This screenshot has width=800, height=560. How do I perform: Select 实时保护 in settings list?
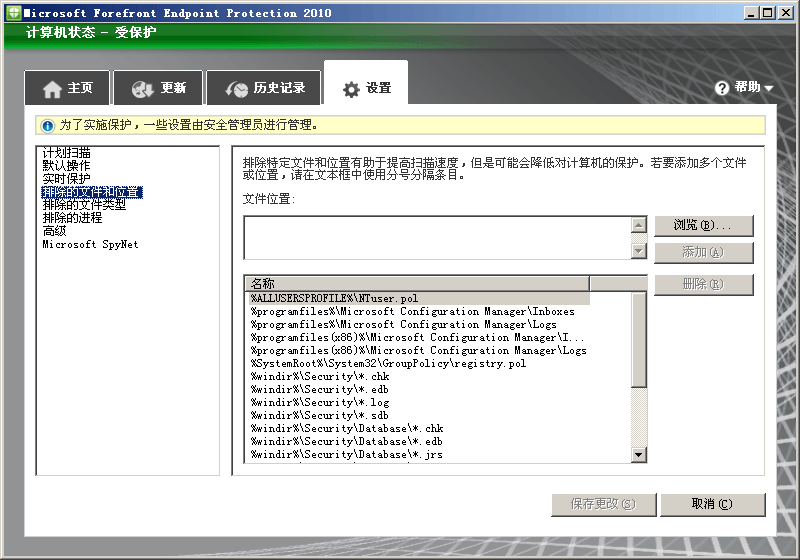pos(67,178)
